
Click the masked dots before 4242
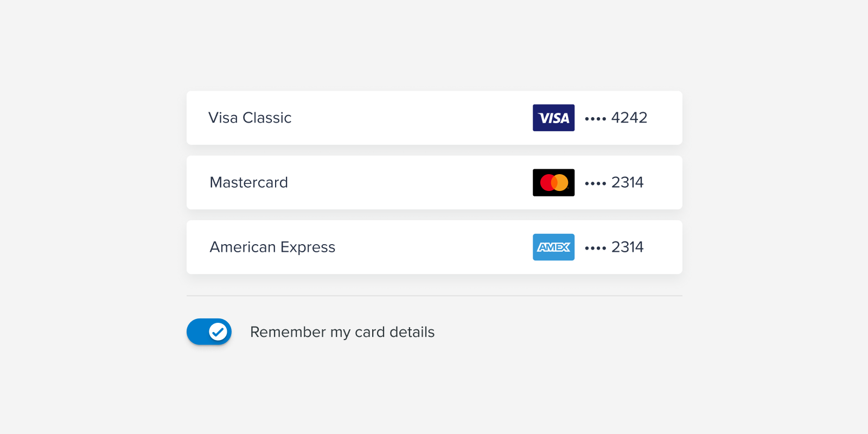click(596, 118)
